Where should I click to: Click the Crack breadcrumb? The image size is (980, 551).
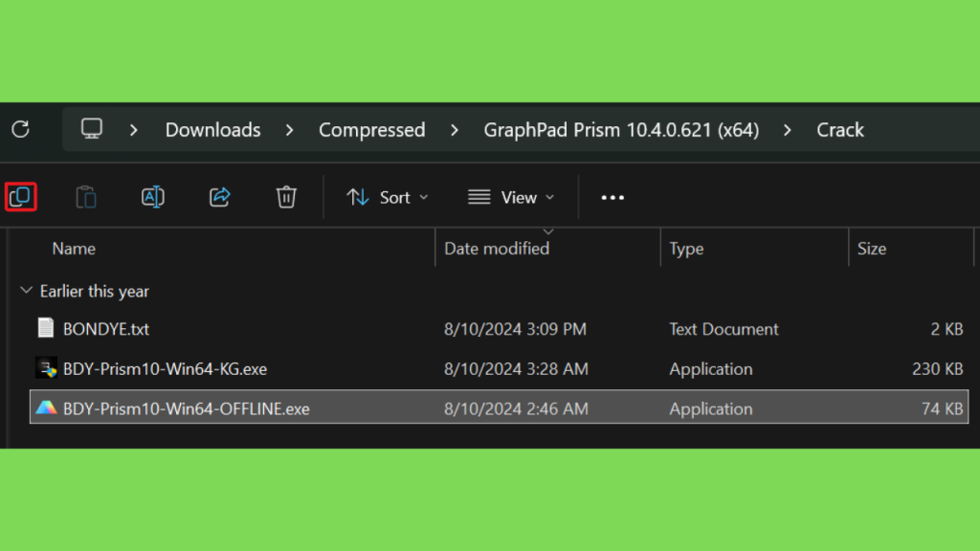840,130
